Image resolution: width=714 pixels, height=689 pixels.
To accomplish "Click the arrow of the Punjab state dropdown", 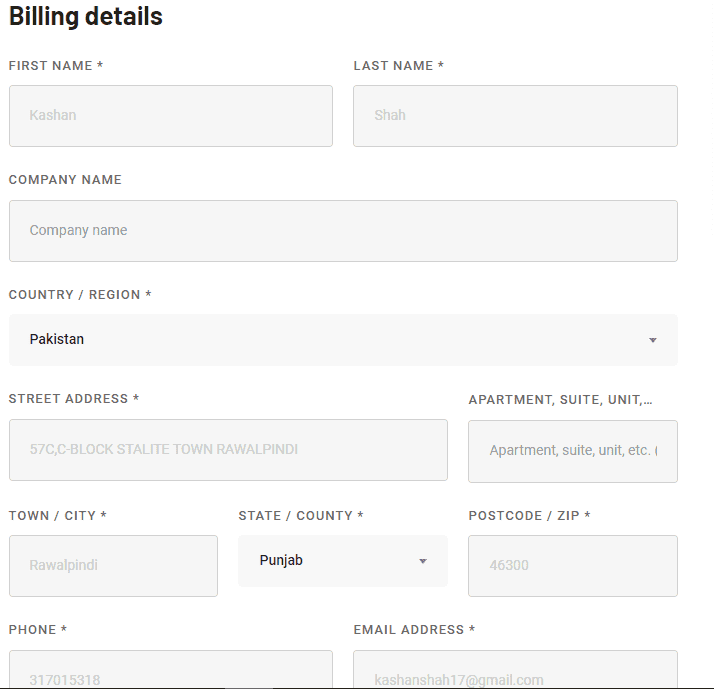I will point(423,561).
